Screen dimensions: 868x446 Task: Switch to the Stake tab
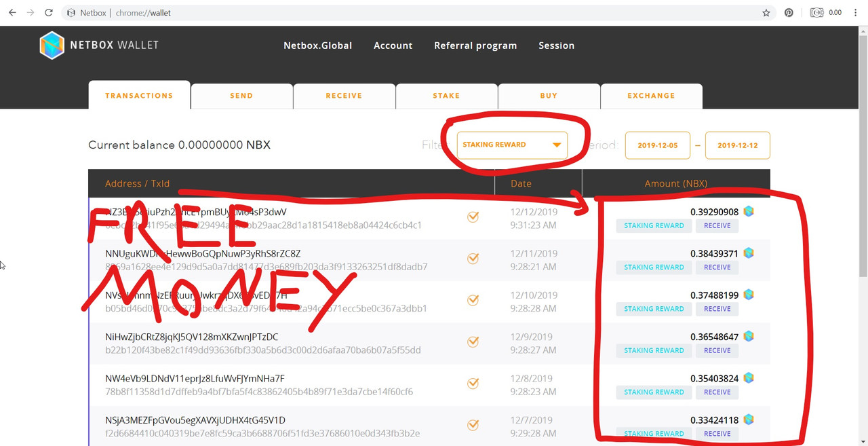coord(446,96)
